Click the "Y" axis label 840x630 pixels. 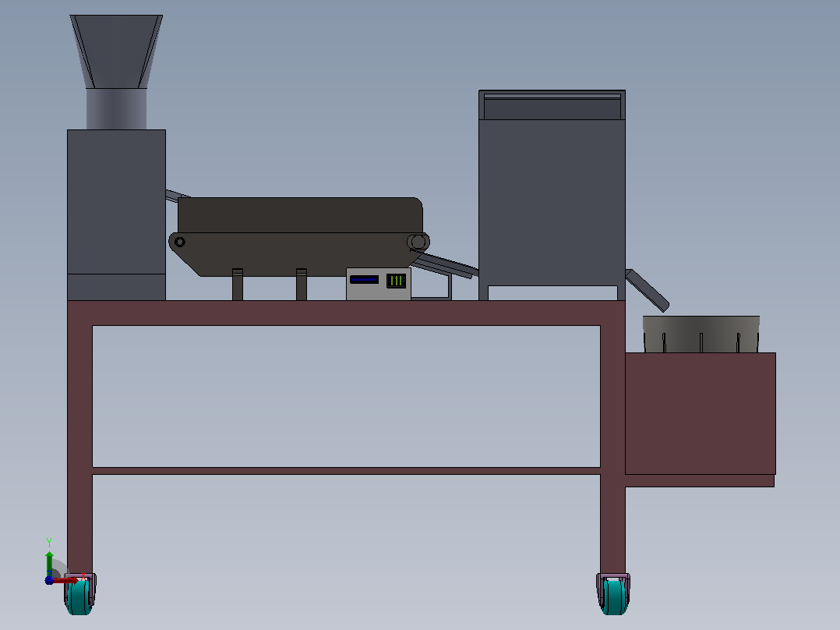[49, 543]
